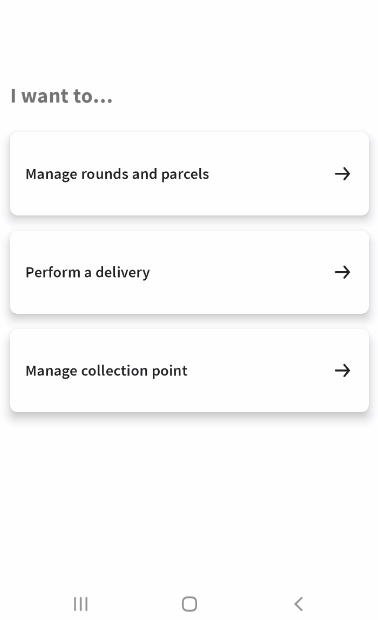The height and width of the screenshot is (620, 378).
Task: Tap the Android home navigation button
Action: pyautogui.click(x=189, y=604)
